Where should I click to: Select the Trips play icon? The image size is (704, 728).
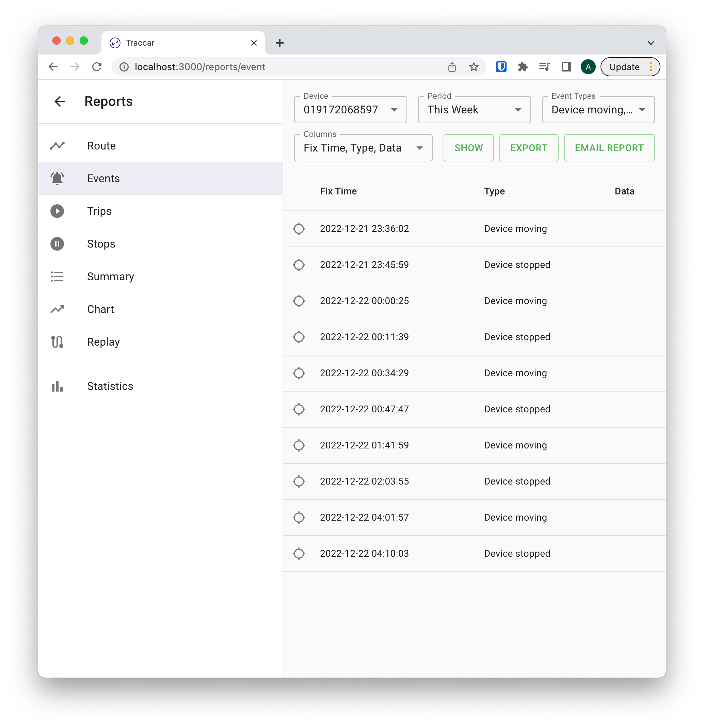(57, 211)
